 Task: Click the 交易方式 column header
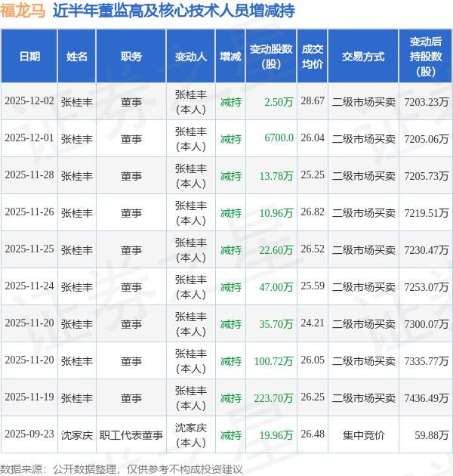click(x=363, y=57)
